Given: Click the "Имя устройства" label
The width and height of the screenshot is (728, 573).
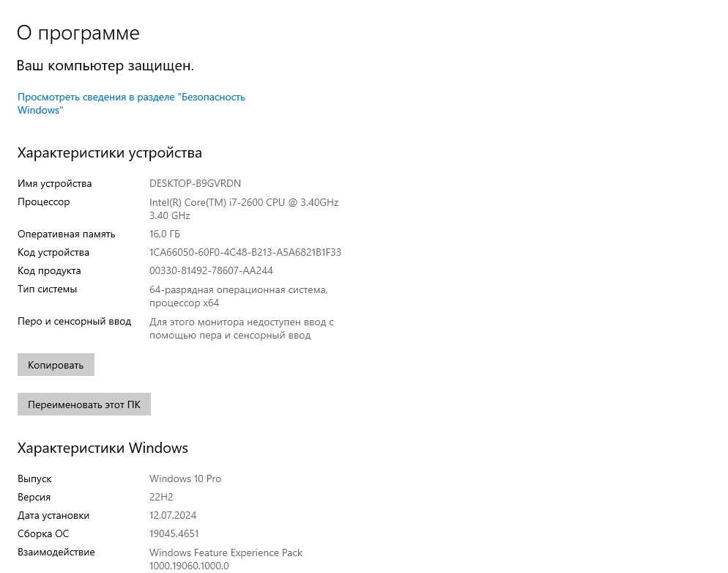Looking at the screenshot, I should [x=55, y=183].
